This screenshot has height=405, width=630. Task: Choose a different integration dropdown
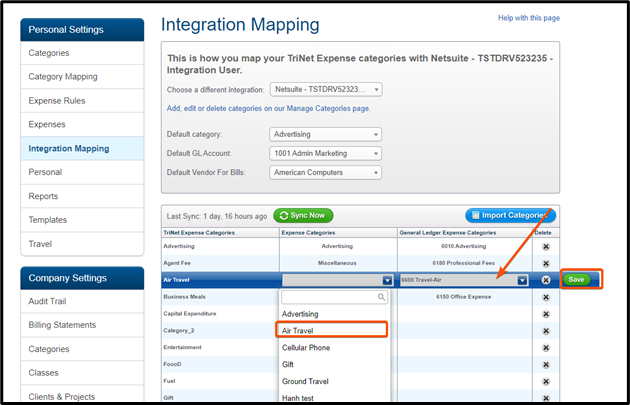[x=325, y=89]
